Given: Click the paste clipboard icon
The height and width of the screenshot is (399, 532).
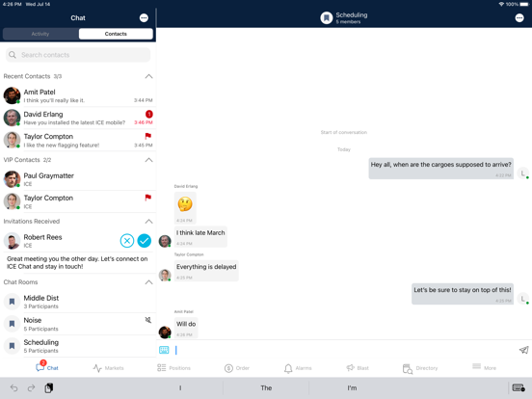Looking at the screenshot, I should (49, 387).
